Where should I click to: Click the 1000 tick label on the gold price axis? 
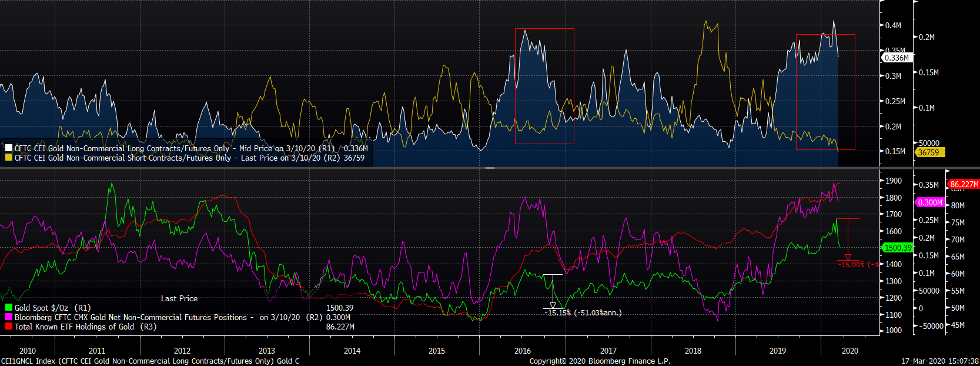point(894,331)
